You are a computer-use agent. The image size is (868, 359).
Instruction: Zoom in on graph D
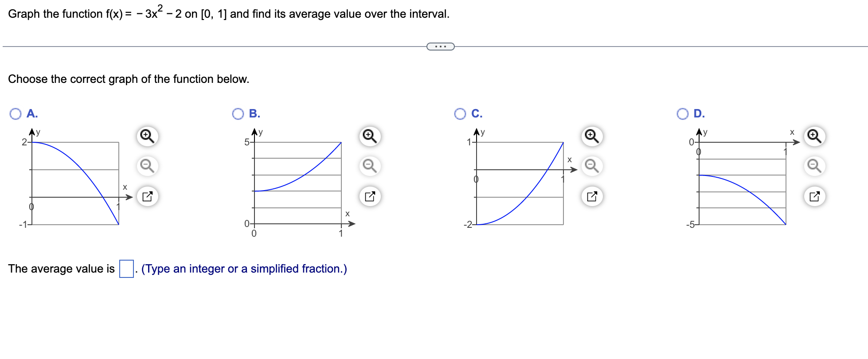coord(814,137)
